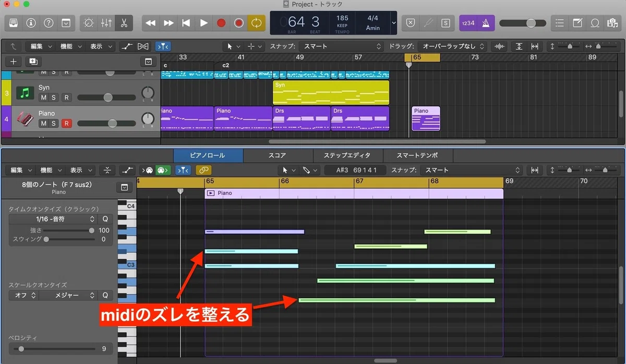626x364 pixels.
Task: Toggle the Flex button in tracks area
Action: (143, 46)
